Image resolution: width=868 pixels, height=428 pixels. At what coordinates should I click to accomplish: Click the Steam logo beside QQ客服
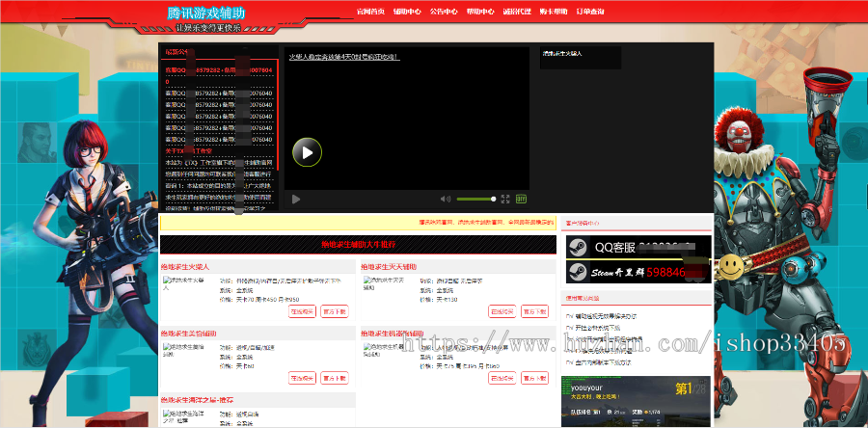click(579, 247)
